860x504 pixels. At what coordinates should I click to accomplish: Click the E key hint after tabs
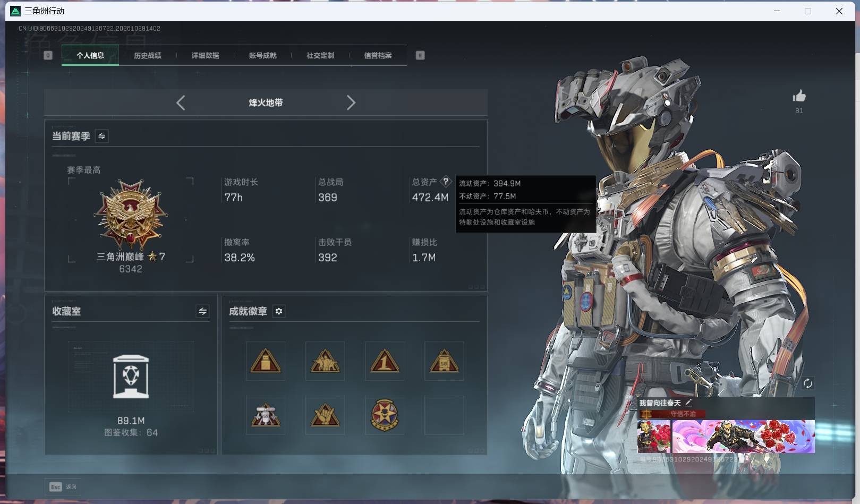[x=420, y=55]
